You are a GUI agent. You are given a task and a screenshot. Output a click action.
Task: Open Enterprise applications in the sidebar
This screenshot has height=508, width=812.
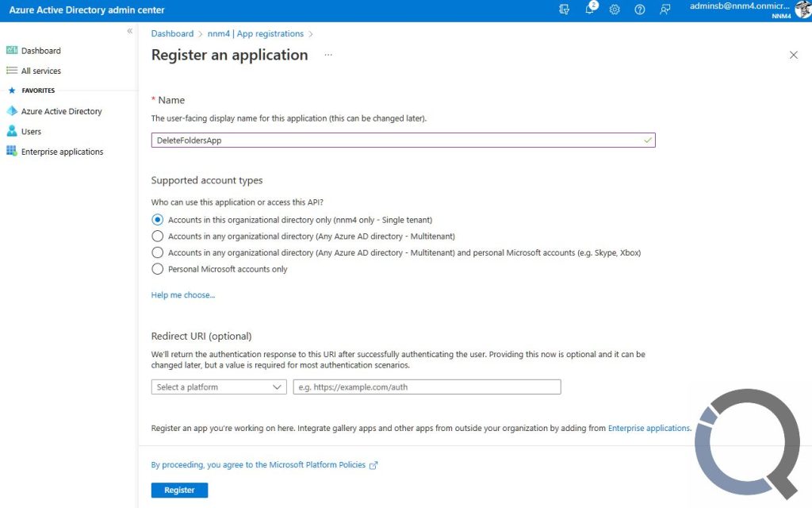[x=62, y=152]
